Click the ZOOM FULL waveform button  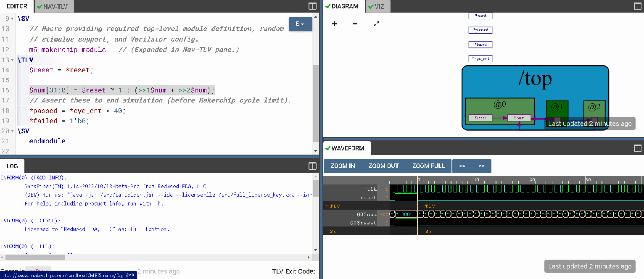point(428,166)
